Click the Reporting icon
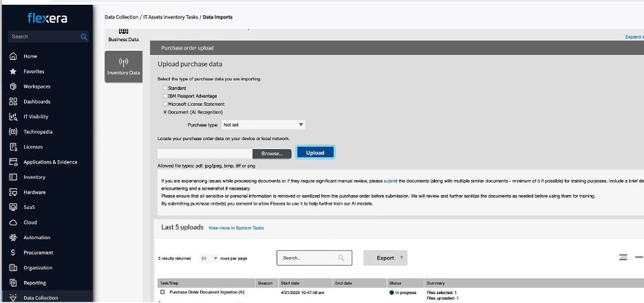Viewport: 644px width, 303px height. coord(13,283)
